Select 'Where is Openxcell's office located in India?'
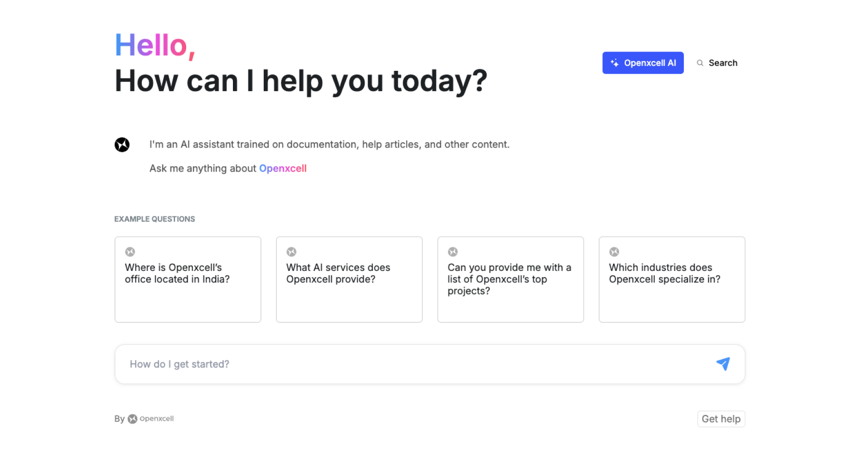The height and width of the screenshot is (454, 868). 188,280
